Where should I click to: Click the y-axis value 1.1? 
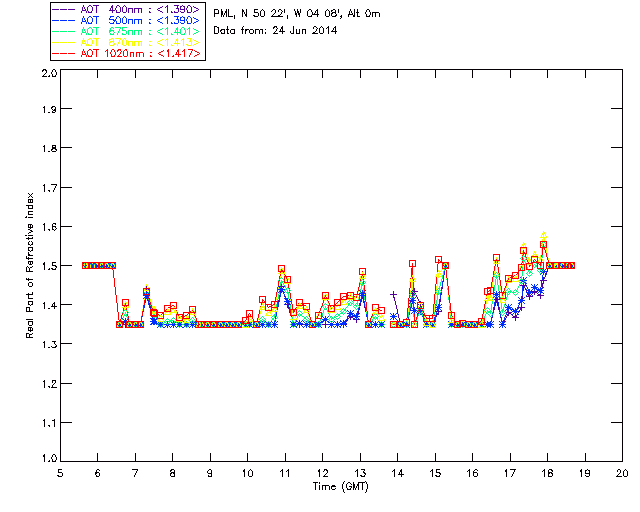49,423
